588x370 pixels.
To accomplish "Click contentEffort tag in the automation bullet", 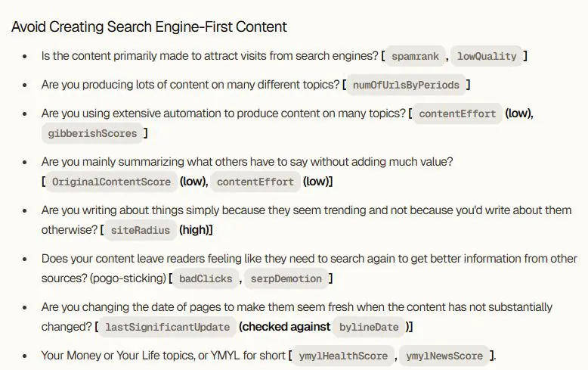I will point(457,113).
